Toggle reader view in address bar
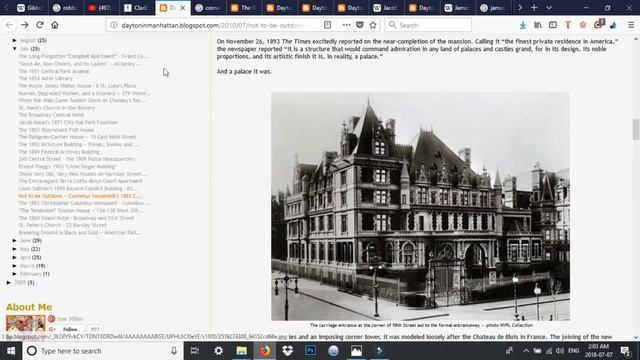Screen dimensions: 640x360 pos(327,25)
